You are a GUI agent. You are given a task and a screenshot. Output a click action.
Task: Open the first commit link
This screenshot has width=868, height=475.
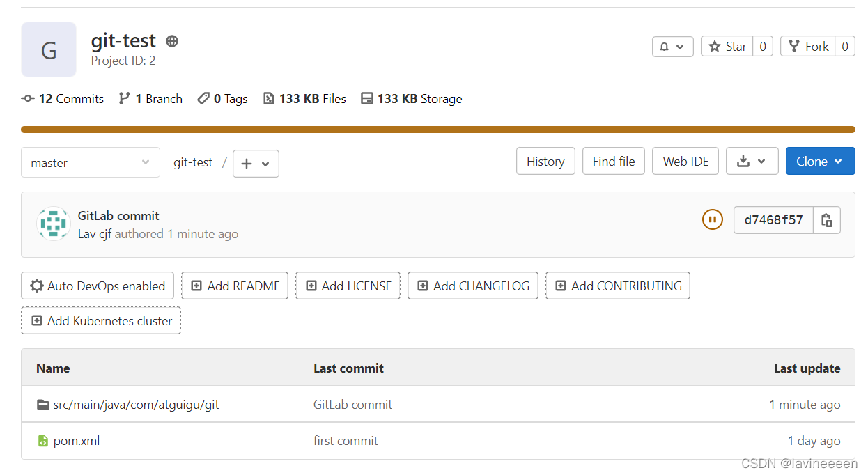point(346,441)
